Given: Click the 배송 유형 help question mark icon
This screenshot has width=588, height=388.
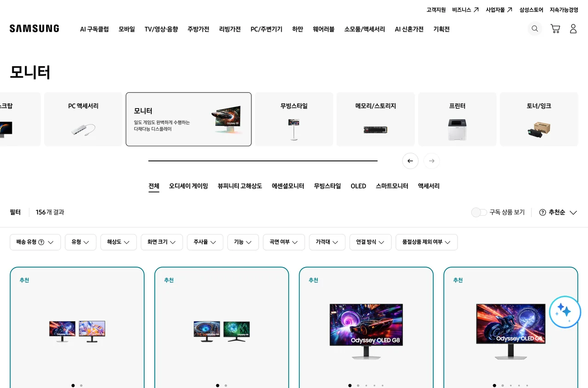Looking at the screenshot, I should point(41,242).
